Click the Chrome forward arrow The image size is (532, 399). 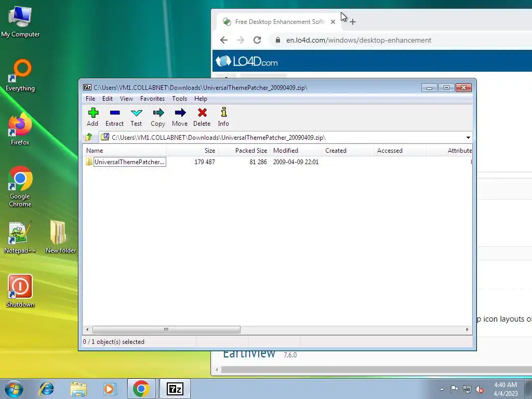pos(241,40)
